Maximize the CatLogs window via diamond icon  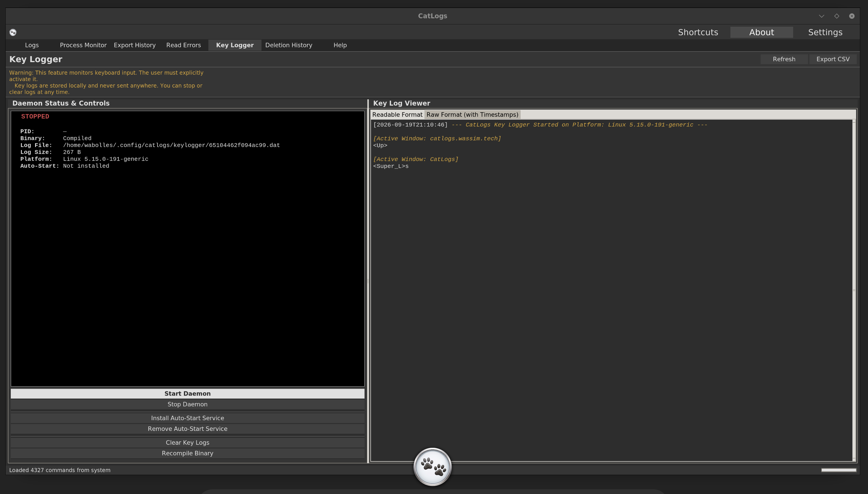[x=837, y=16]
